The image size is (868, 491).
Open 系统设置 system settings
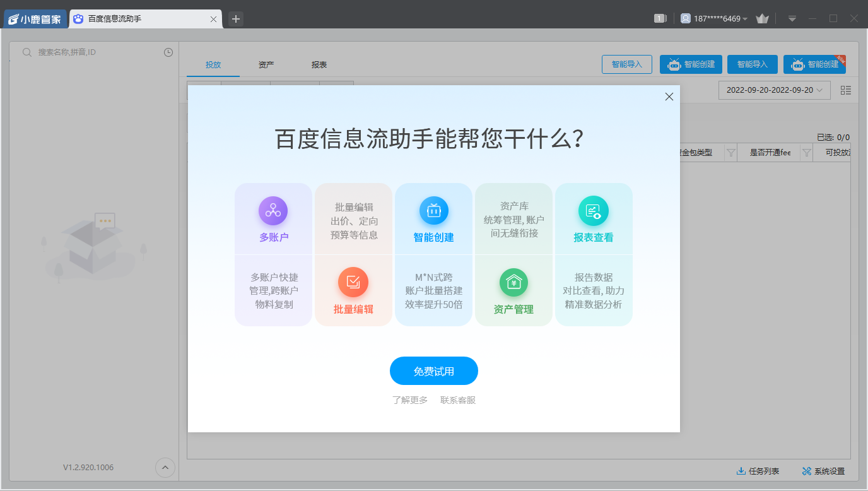click(823, 471)
